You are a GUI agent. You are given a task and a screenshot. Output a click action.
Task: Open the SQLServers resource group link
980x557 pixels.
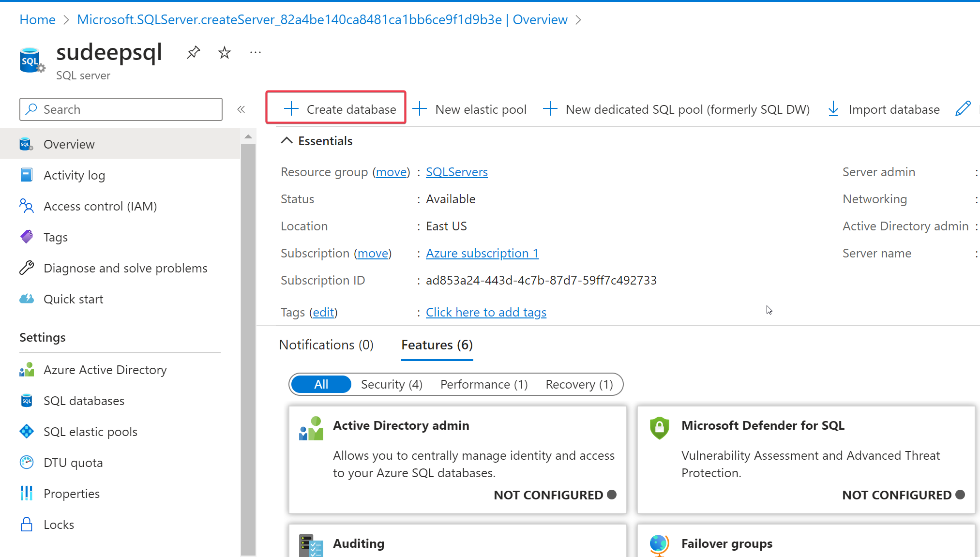(x=456, y=172)
